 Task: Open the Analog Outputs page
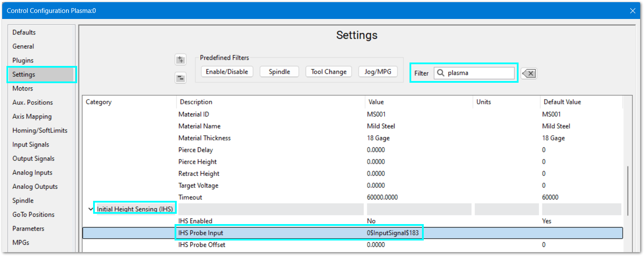coord(35,187)
